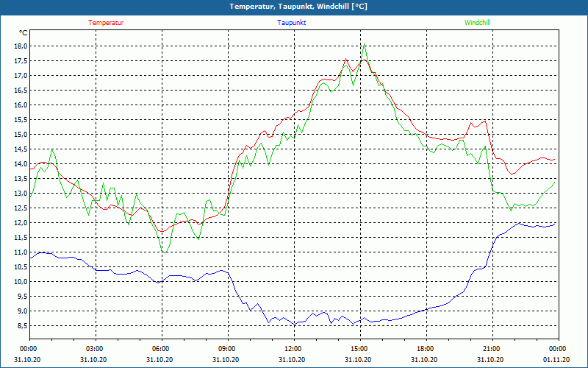Click the green Windchill dip near 06:00

click(x=164, y=252)
